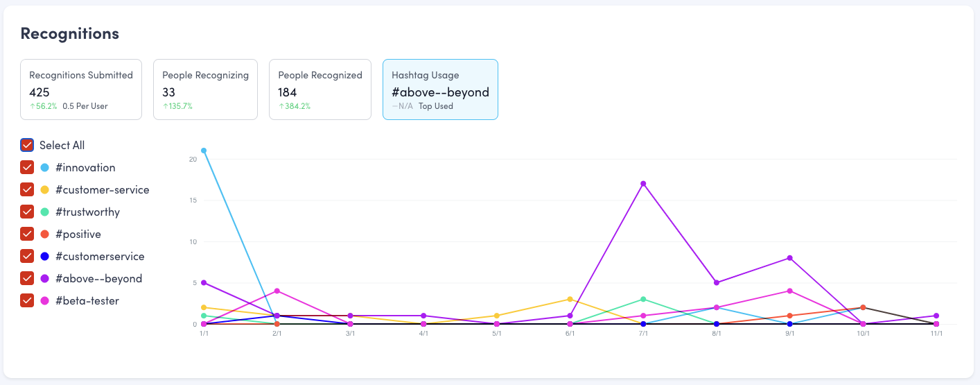
Task: Click the #above--beyond peak point at 7/1
Action: (643, 184)
